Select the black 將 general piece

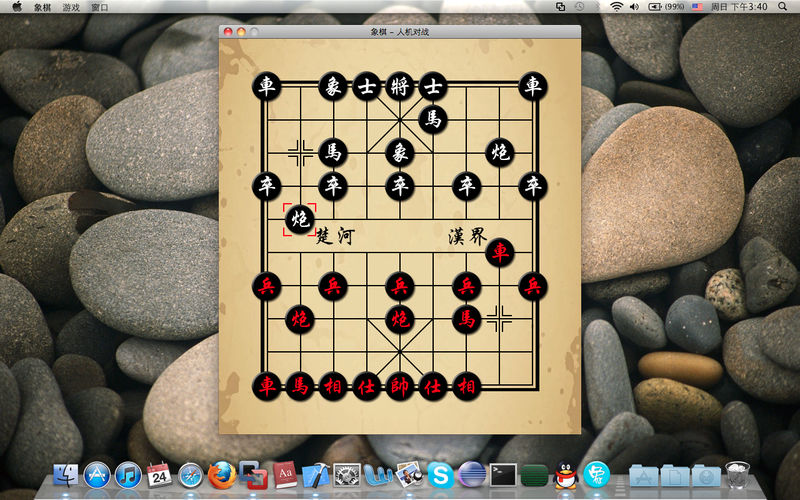pos(399,87)
